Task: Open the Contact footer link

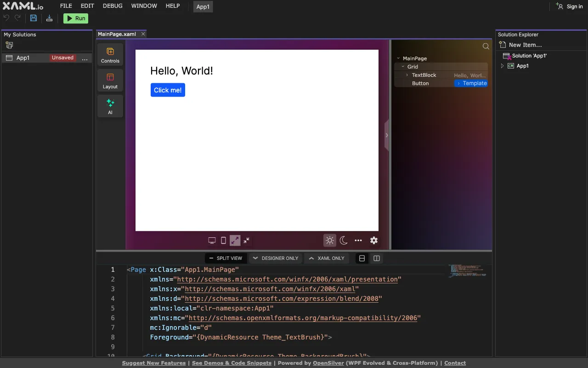Action: coord(455,363)
